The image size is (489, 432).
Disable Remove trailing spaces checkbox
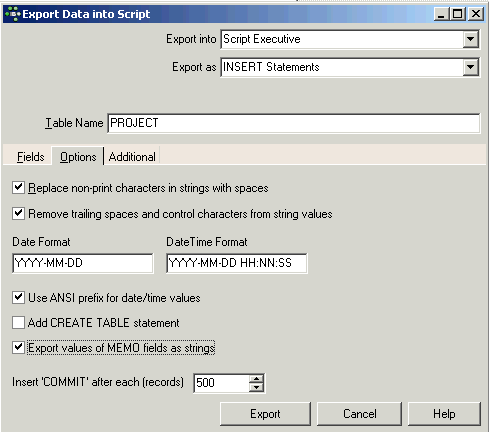(x=18, y=213)
